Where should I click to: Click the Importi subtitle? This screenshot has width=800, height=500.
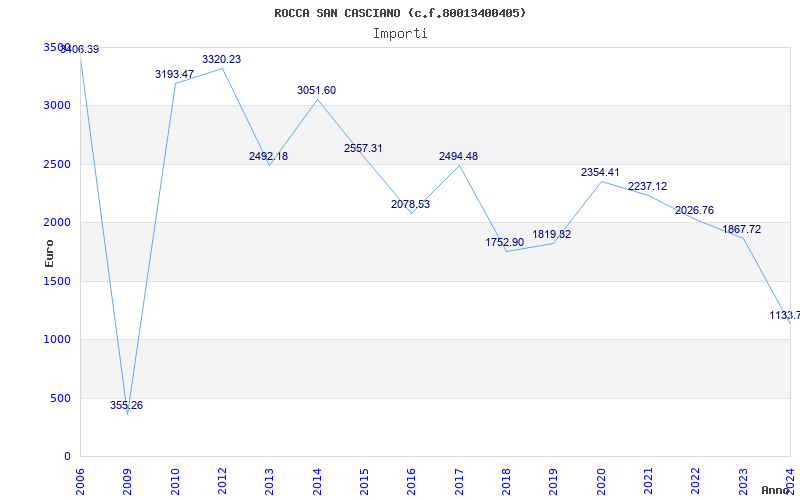pos(400,33)
